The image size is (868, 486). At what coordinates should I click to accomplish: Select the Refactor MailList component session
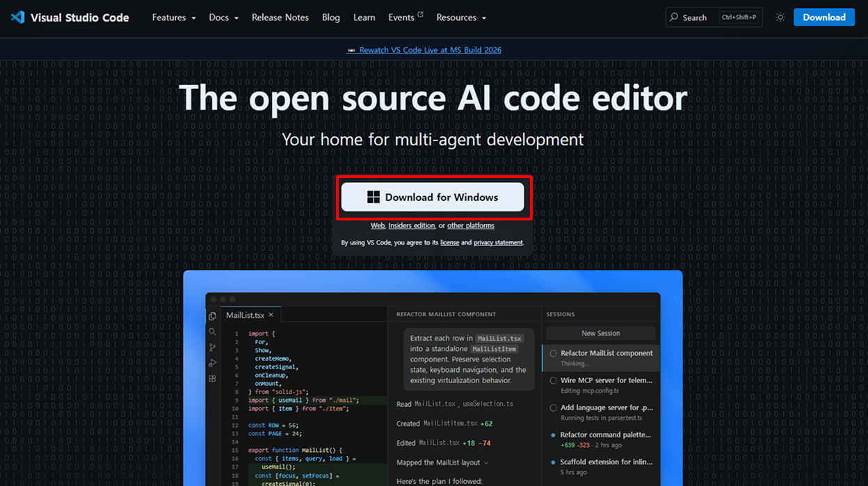pyautogui.click(x=601, y=357)
